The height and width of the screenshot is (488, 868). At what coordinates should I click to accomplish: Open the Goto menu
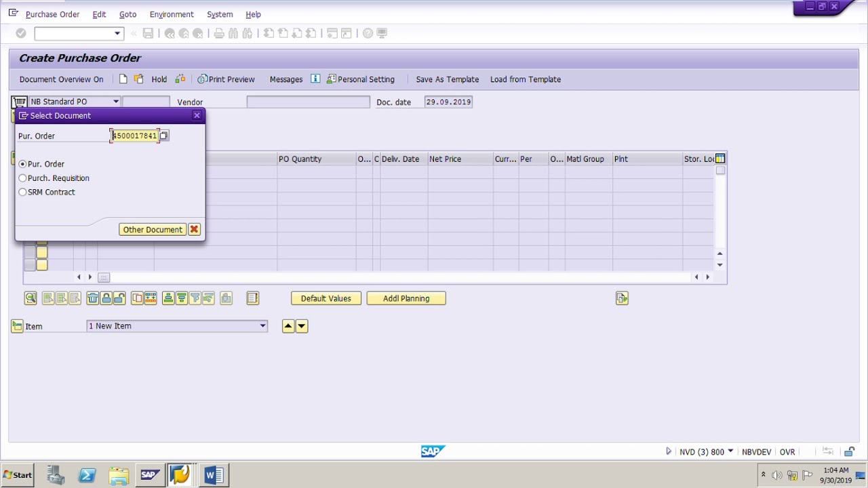[127, 14]
